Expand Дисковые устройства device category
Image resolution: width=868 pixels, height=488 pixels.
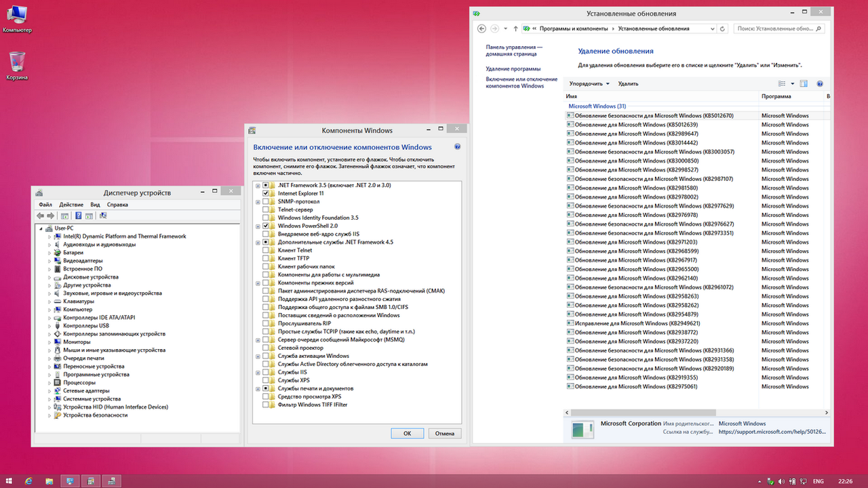click(50, 277)
